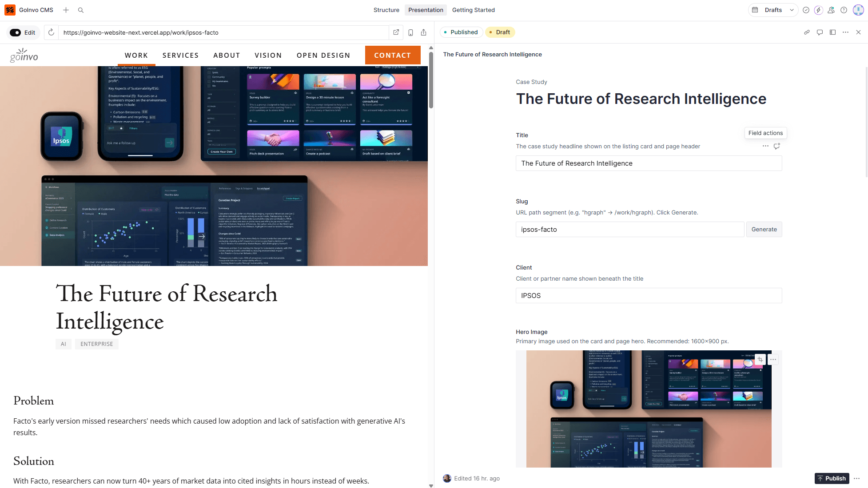Refresh the preview iframe
The image size is (868, 488).
click(x=51, y=32)
